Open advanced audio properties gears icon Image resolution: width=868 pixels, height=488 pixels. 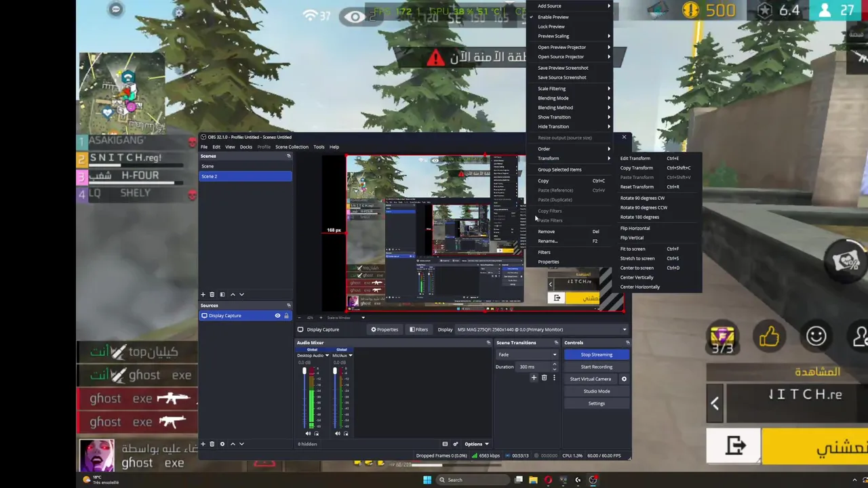coord(455,444)
